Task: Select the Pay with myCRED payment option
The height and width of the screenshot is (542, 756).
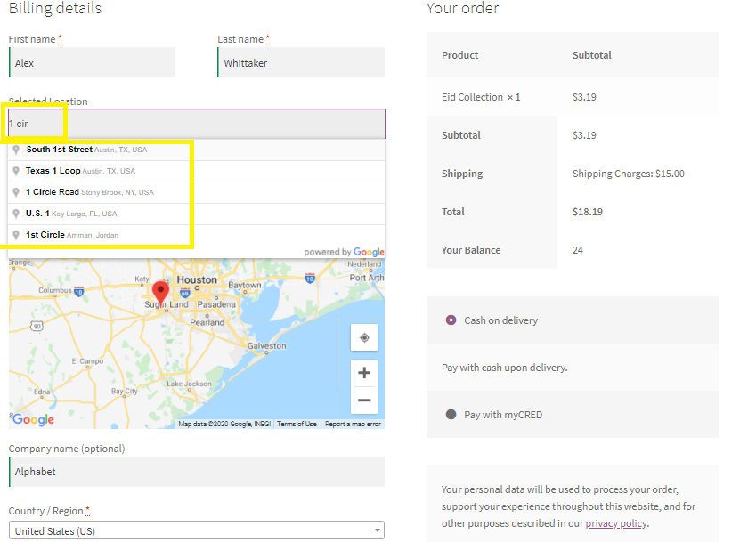Action: pyautogui.click(x=451, y=412)
